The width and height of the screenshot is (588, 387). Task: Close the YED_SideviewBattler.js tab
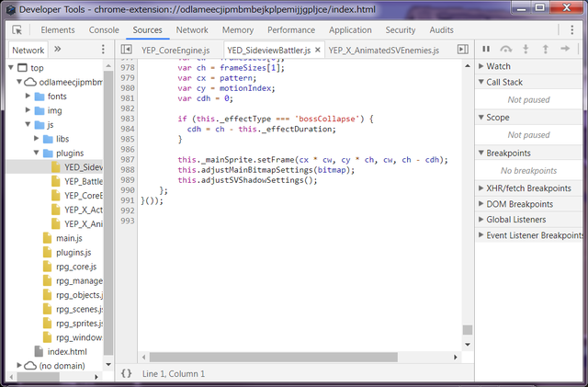tap(318, 50)
